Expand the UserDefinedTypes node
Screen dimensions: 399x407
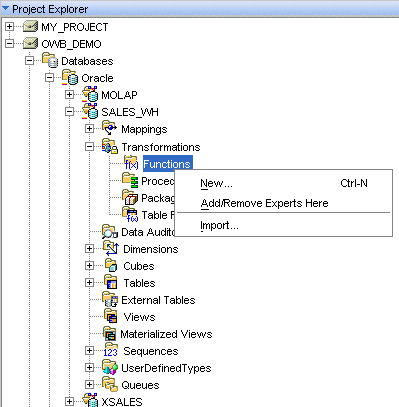click(x=89, y=367)
